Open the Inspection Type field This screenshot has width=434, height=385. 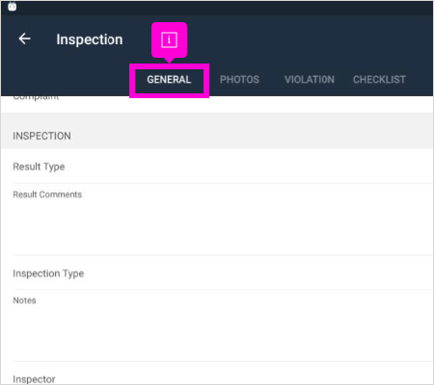pos(223,273)
